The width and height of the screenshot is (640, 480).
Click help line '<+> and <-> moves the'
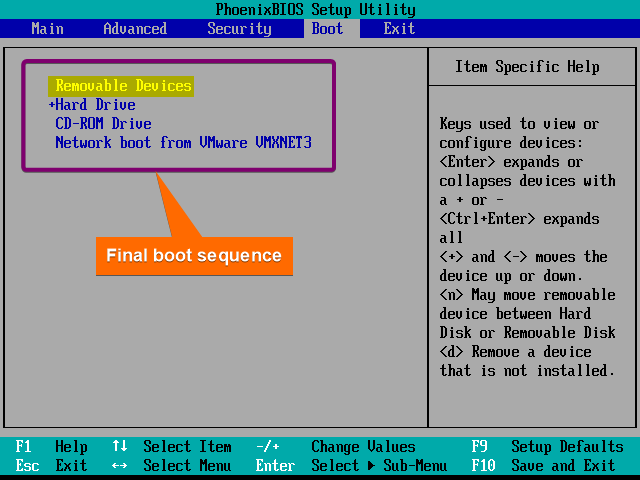(523, 257)
